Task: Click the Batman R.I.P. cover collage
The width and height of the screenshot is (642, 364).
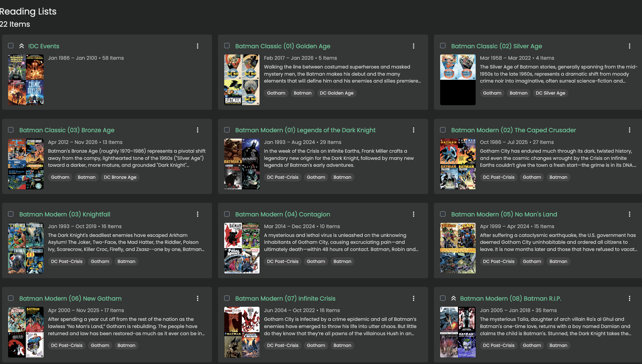Action: [x=458, y=332]
